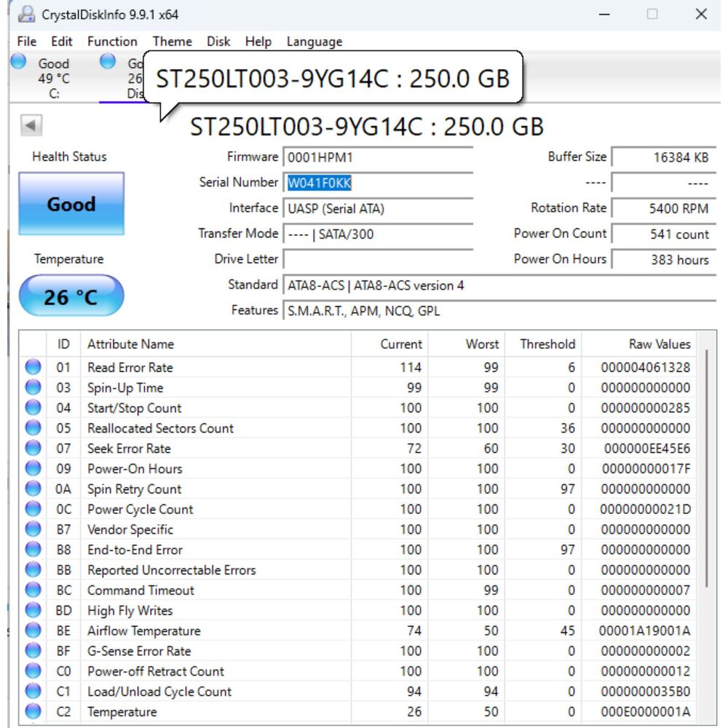Click the Interface field UASP (Serial ATA)

(378, 208)
